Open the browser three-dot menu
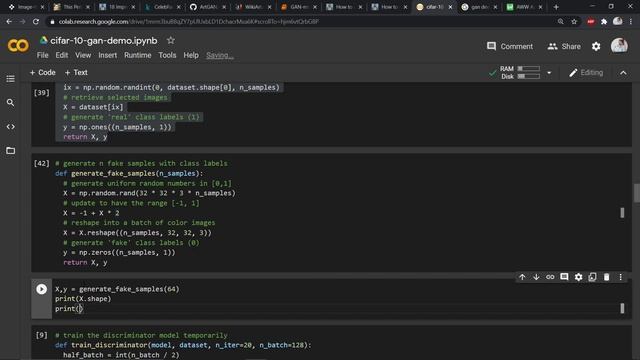This screenshot has height=360, width=640. (x=631, y=22)
